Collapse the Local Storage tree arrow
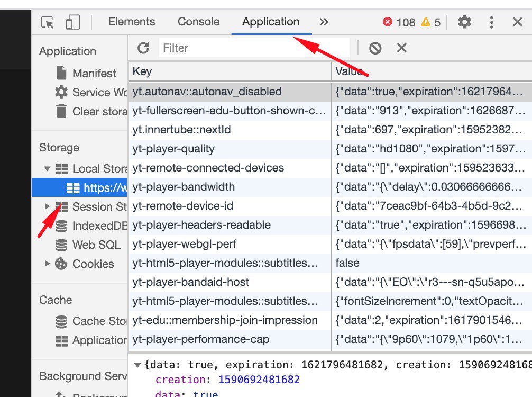532x397 pixels. (x=47, y=169)
